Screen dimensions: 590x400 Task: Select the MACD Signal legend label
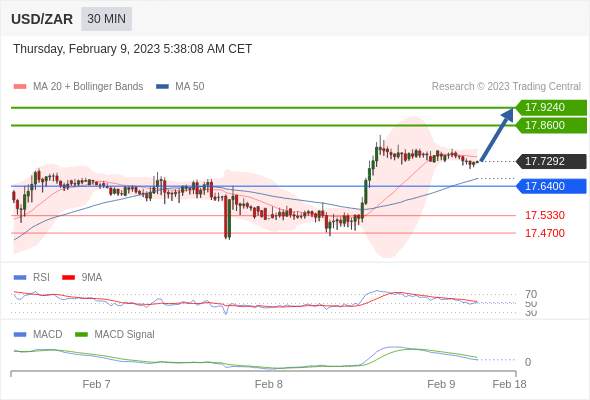[x=125, y=334]
